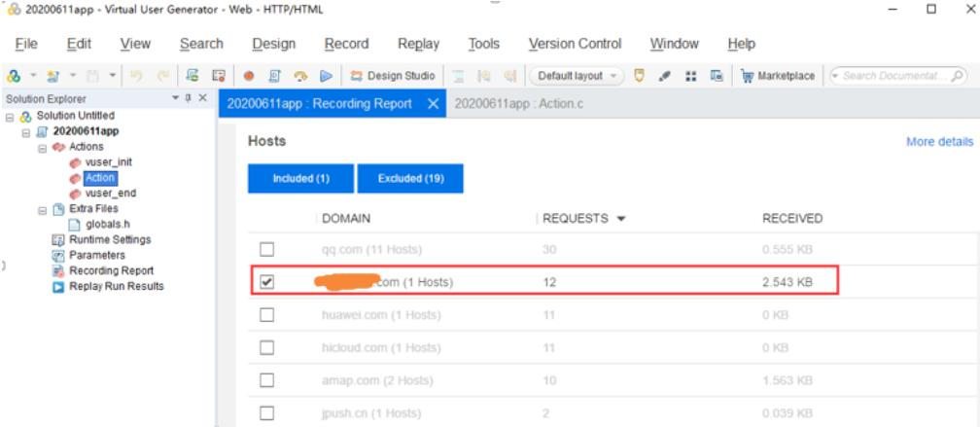Check the jpush.cn host checkbox
Screen dimensions: 980x427
coord(266,413)
